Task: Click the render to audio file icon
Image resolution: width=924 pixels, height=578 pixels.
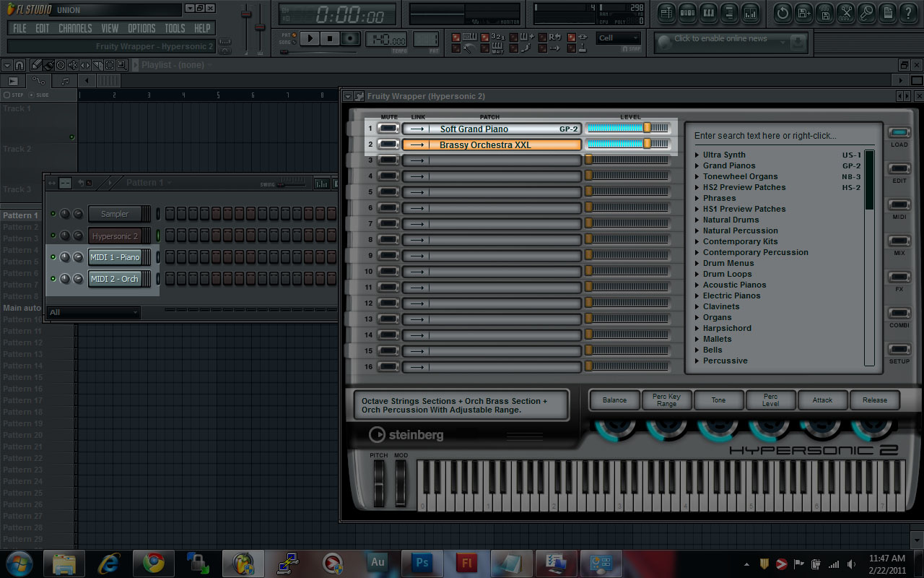Action: coord(824,12)
